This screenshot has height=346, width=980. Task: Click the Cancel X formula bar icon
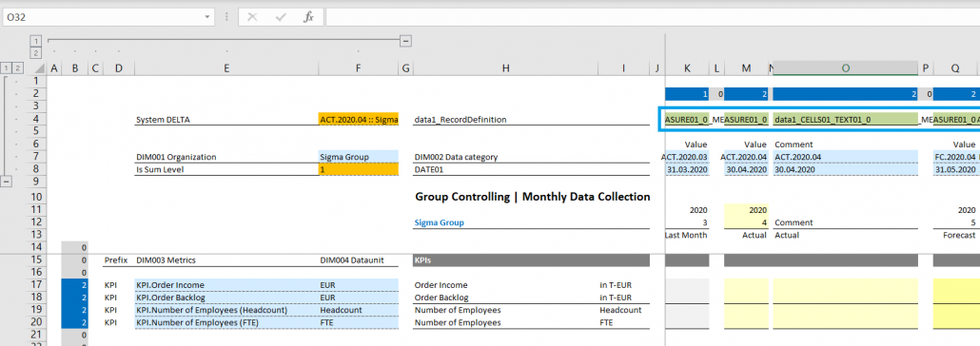click(x=252, y=17)
